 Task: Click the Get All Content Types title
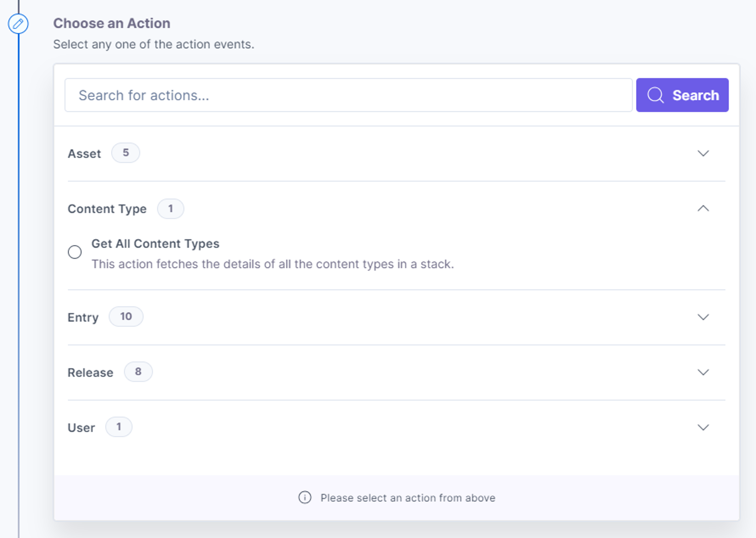[x=156, y=244]
